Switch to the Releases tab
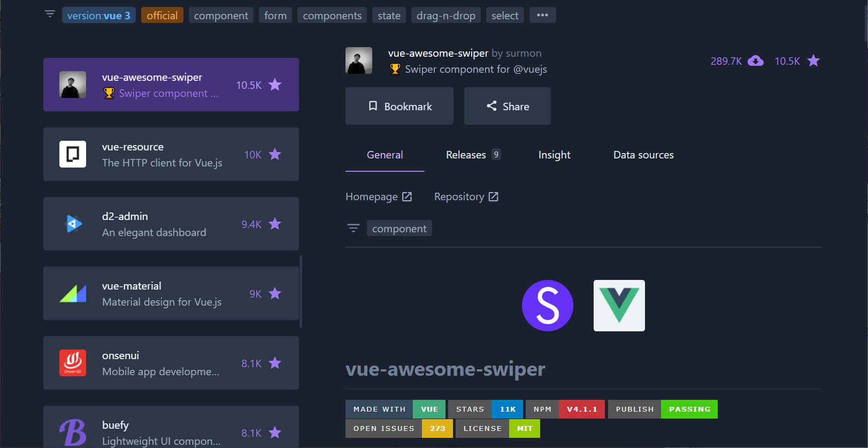The image size is (868, 448). (x=473, y=155)
